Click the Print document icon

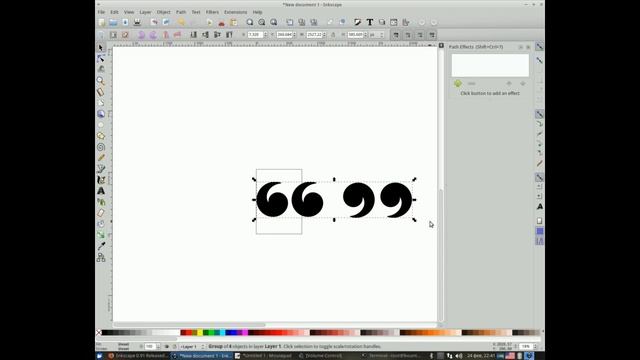click(x=137, y=22)
